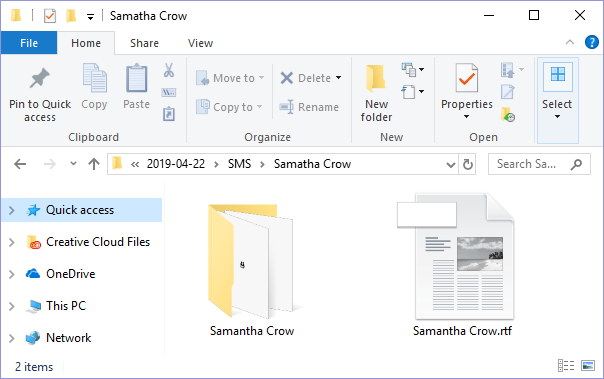
Task: Switch to the Home tab
Action: [x=86, y=43]
